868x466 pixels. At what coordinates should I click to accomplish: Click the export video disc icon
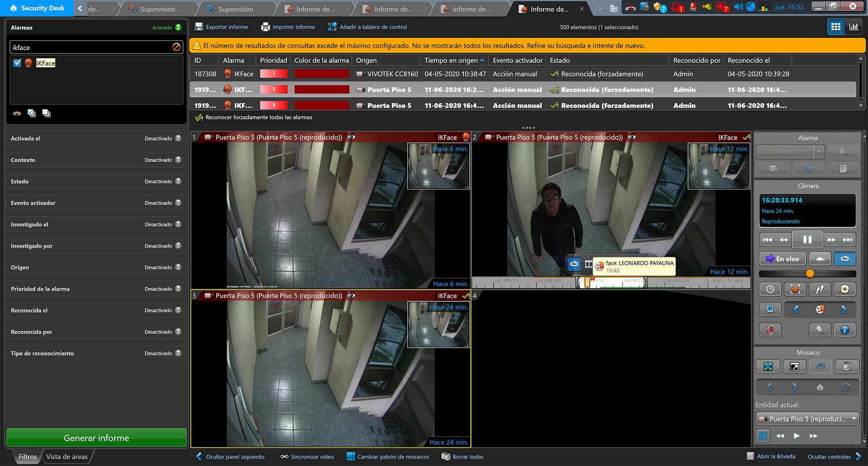(844, 289)
